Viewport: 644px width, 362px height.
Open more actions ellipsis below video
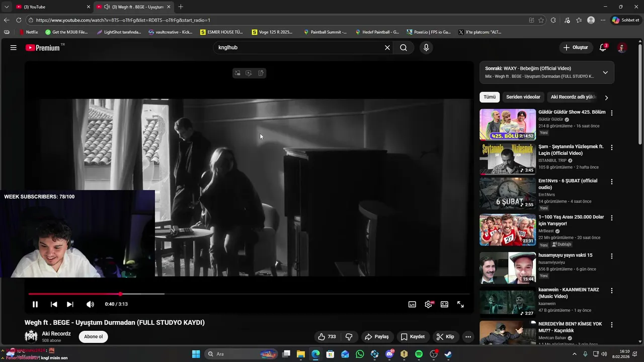468,337
